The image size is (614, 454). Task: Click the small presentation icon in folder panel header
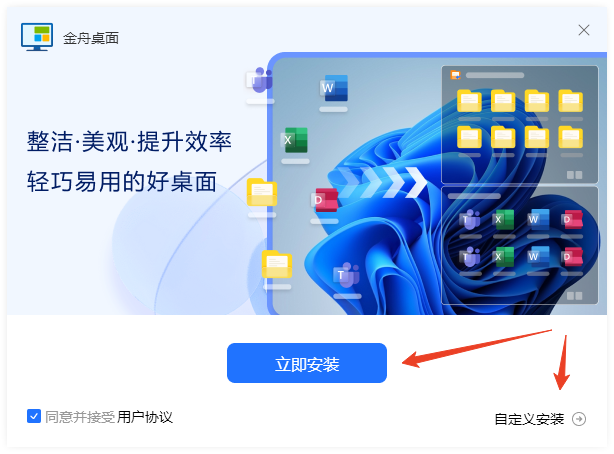(x=455, y=75)
